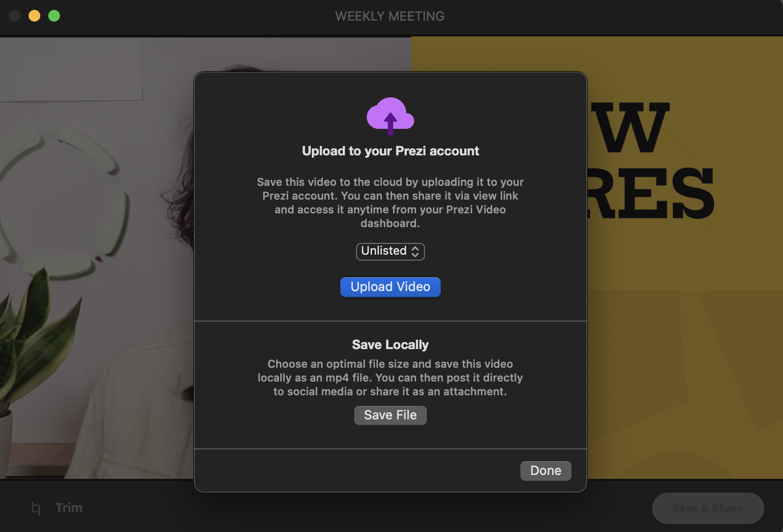Image resolution: width=783 pixels, height=532 pixels.
Task: Click the Trim label in bottom bar
Action: (69, 508)
